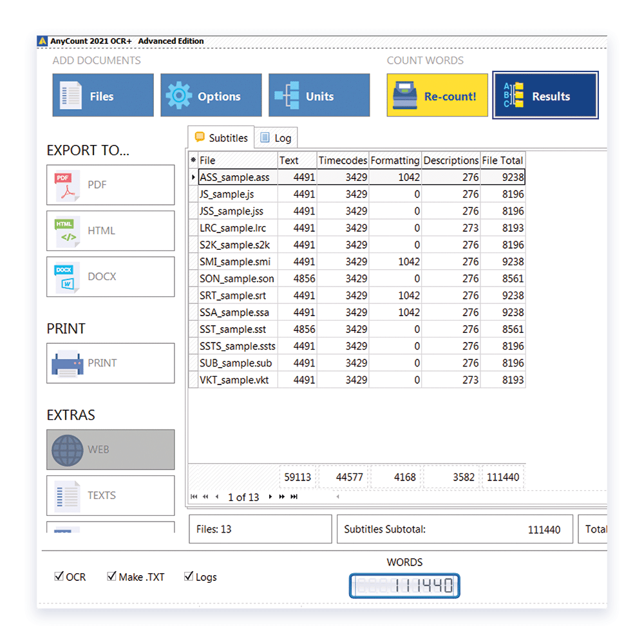The height and width of the screenshot is (644, 644).
Task: Show the Results view button
Action: pyautogui.click(x=545, y=95)
